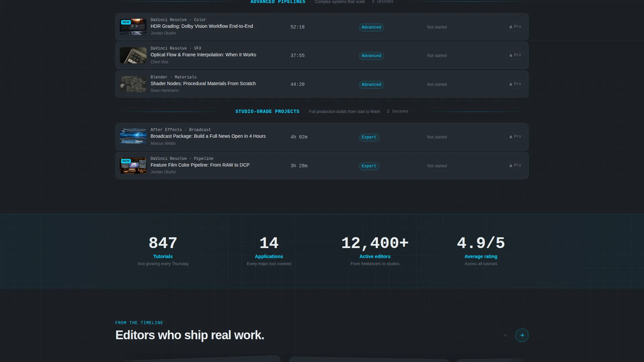Click Pro lock badge on Shader Nodes lesson
Image resolution: width=644 pixels, height=362 pixels.
[x=515, y=84]
